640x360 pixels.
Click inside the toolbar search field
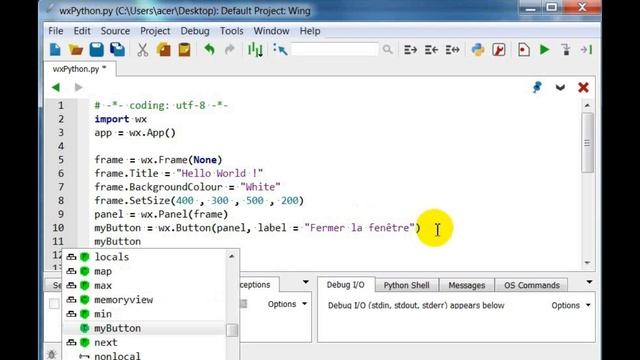pos(334,50)
